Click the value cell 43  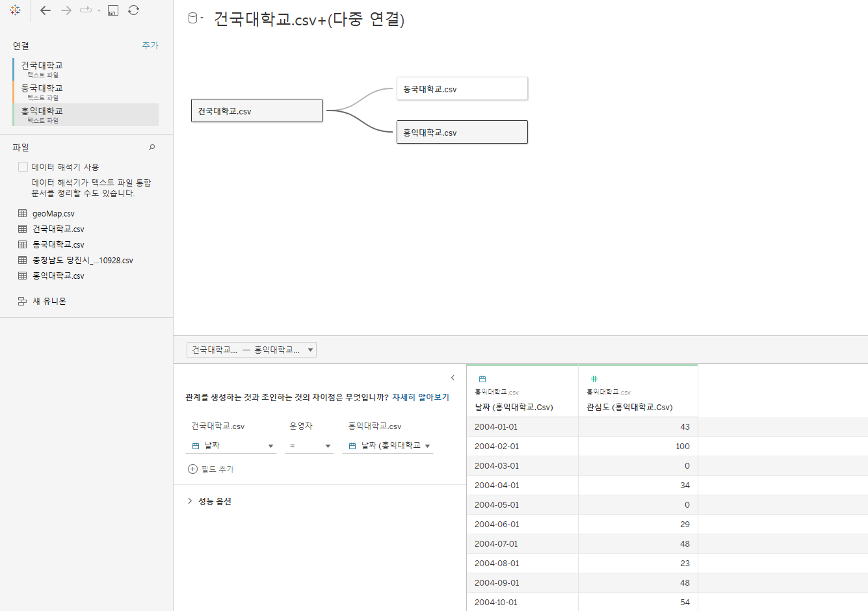point(638,427)
